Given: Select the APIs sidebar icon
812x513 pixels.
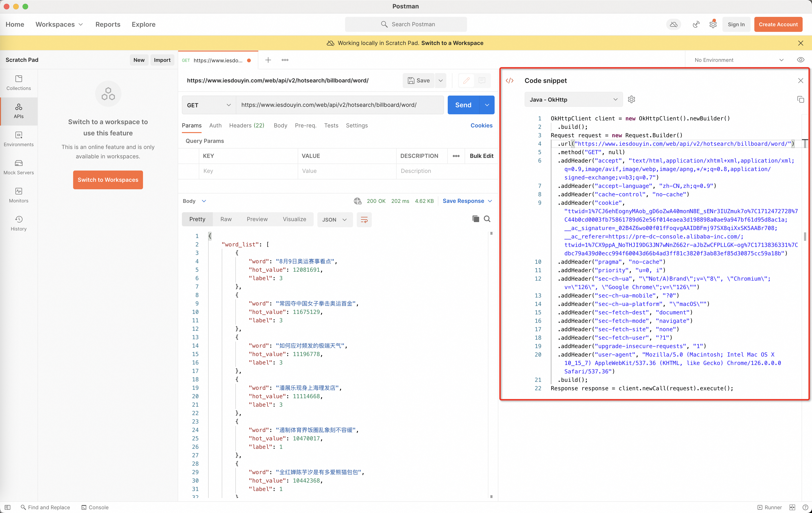Looking at the screenshot, I should [x=19, y=111].
